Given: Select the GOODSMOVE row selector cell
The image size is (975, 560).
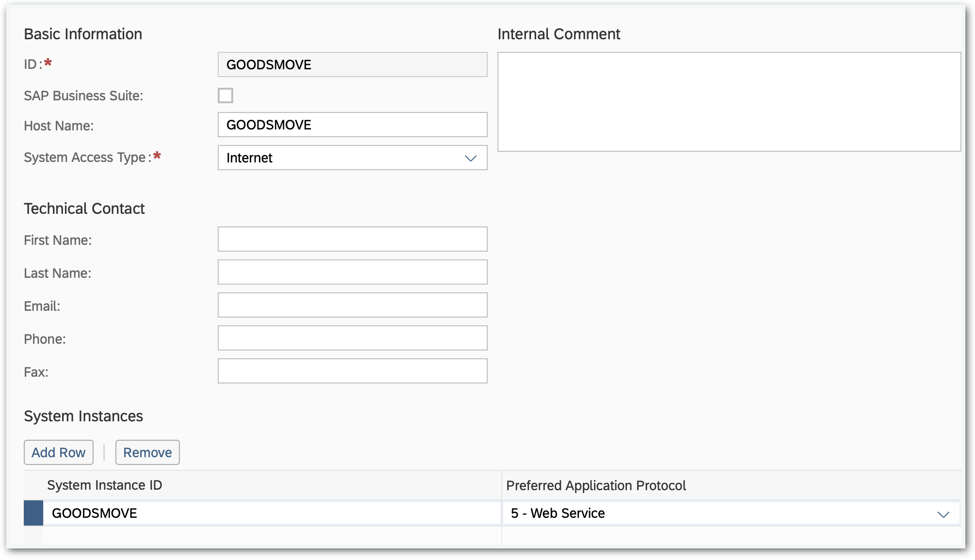Looking at the screenshot, I should (x=33, y=513).
